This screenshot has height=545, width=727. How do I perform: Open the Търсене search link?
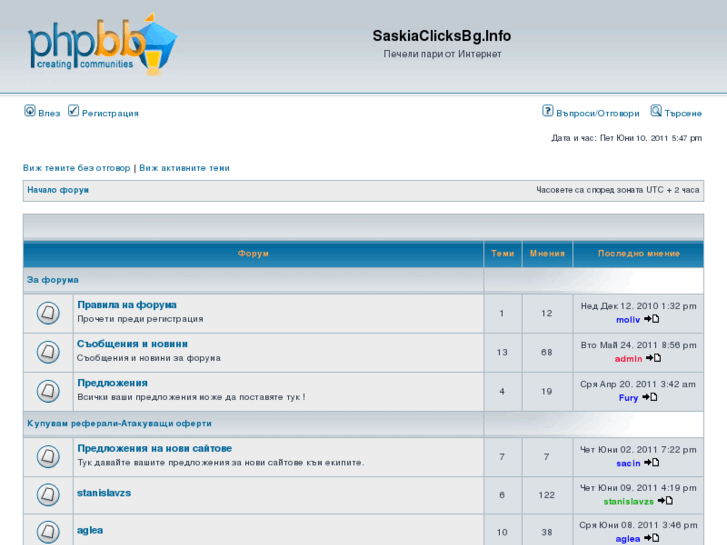point(683,113)
